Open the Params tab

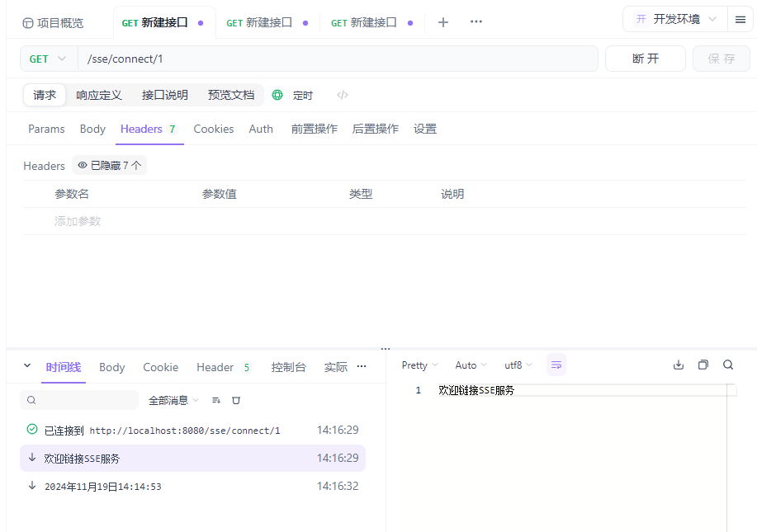46,129
